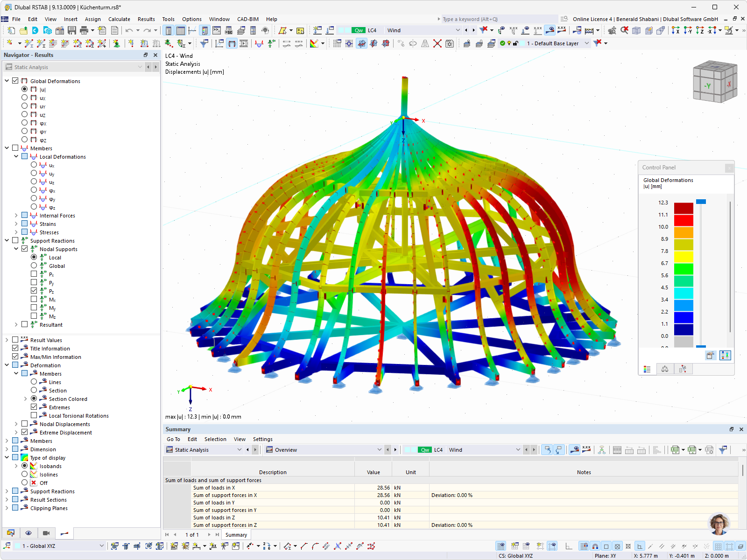The image size is (747, 560).
Task: Open the balance scale tab in Control Panel
Action: click(x=665, y=369)
